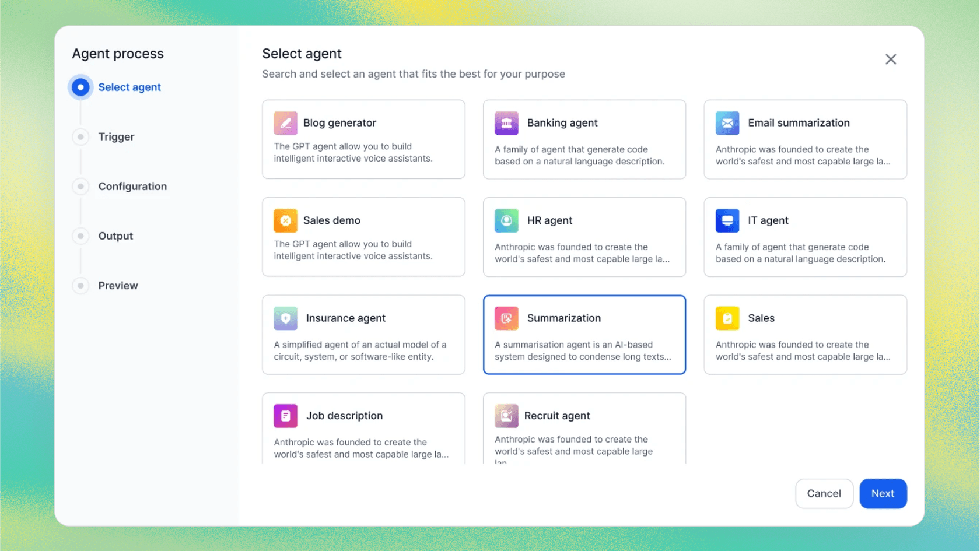Close the Select agent dialog
This screenshot has height=551, width=980.
891,59
